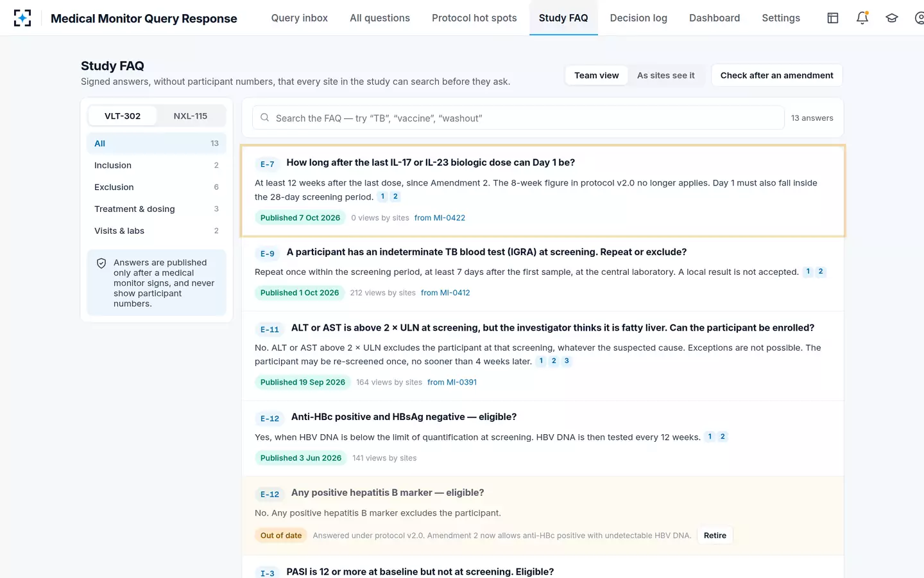Go to the All questions tab
The height and width of the screenshot is (578, 924).
tap(380, 18)
